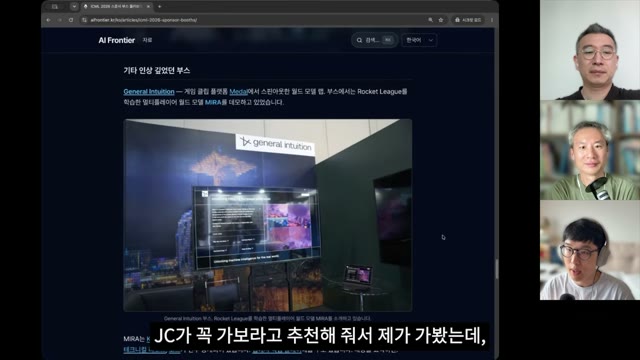Go back with the browser back arrow
The image size is (640, 360).
point(49,20)
